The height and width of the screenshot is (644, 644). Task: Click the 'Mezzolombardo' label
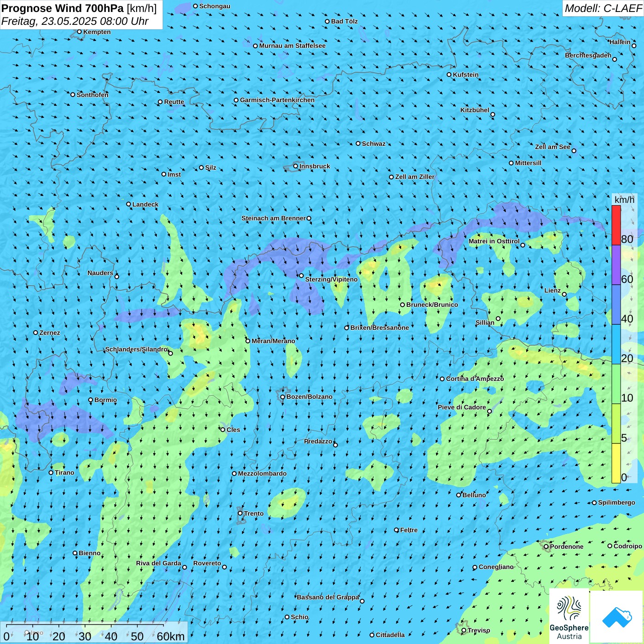pos(262,473)
